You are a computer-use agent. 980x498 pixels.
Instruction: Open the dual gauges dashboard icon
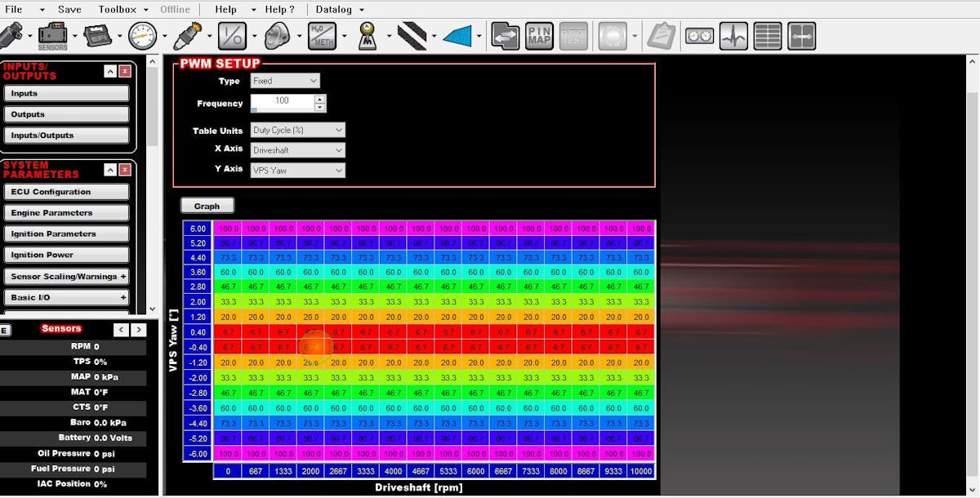pyautogui.click(x=699, y=36)
